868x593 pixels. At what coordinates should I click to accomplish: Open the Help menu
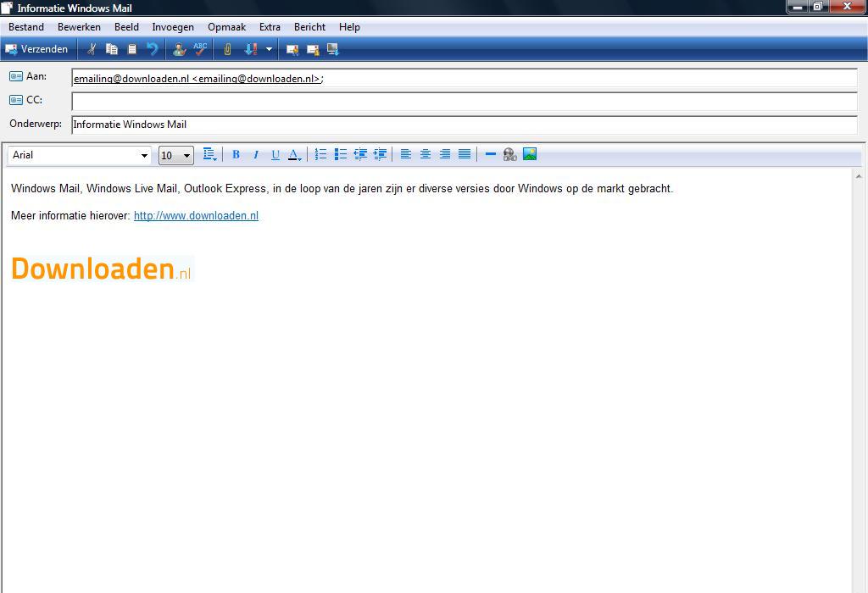349,27
